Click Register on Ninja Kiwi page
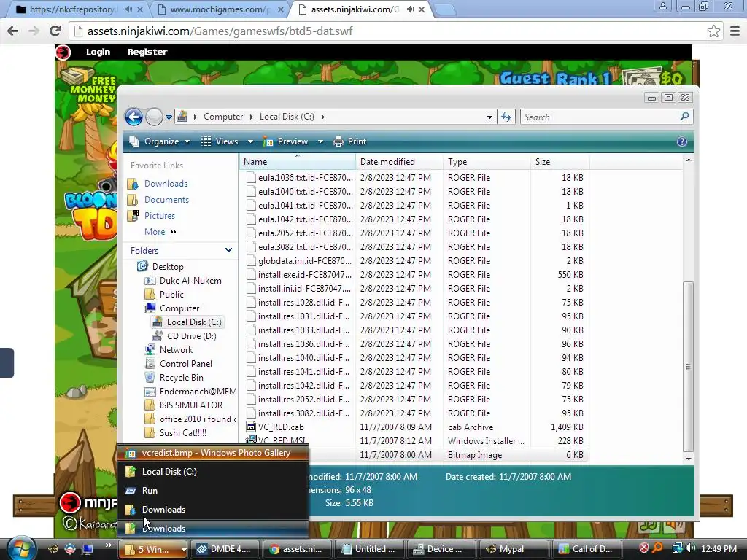 (x=147, y=52)
